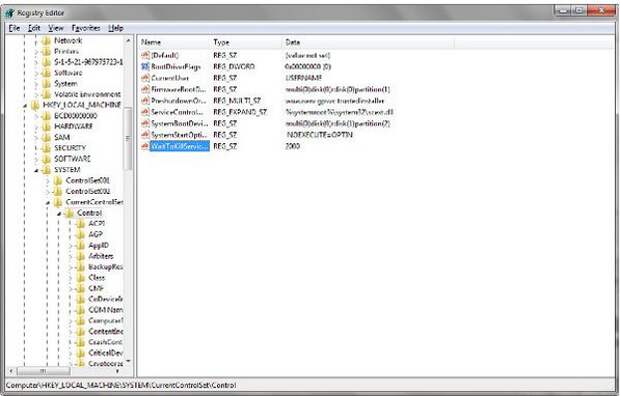Collapse the SYSTEM tree node
Screen dimensions: 620x396
pos(36,170)
